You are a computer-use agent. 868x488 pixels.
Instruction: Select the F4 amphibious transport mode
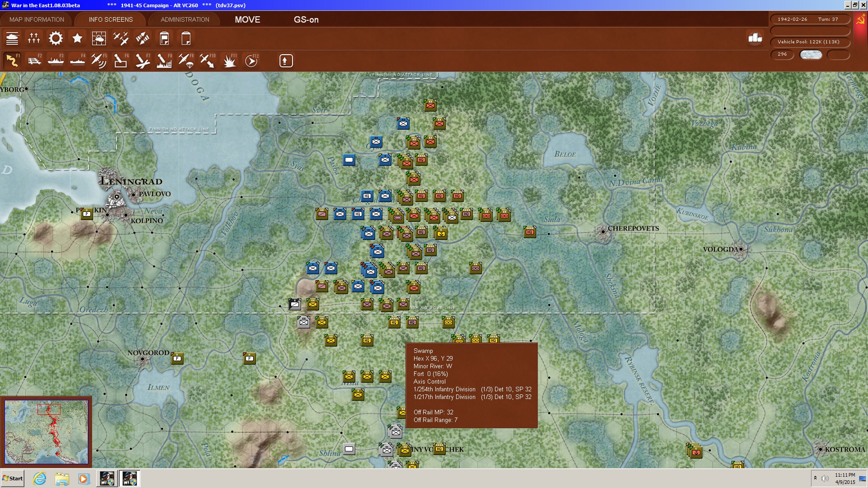click(x=77, y=61)
